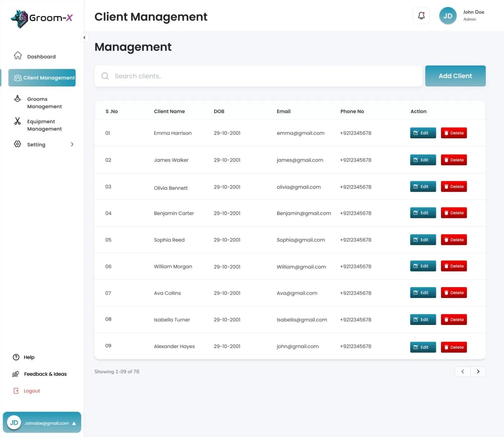Open Equipment Management section
This screenshot has width=504, height=437.
[45, 125]
